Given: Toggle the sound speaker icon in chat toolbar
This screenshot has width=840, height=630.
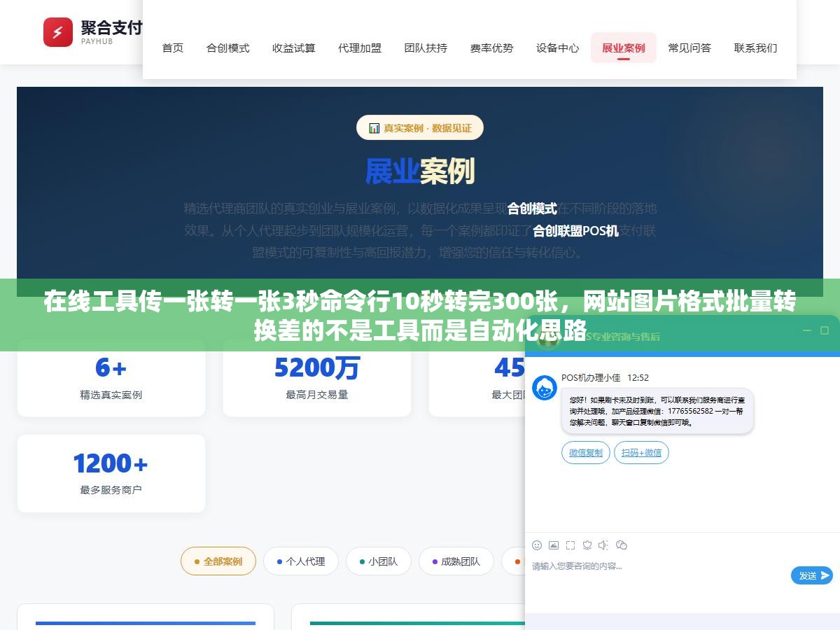Looking at the screenshot, I should (604, 545).
